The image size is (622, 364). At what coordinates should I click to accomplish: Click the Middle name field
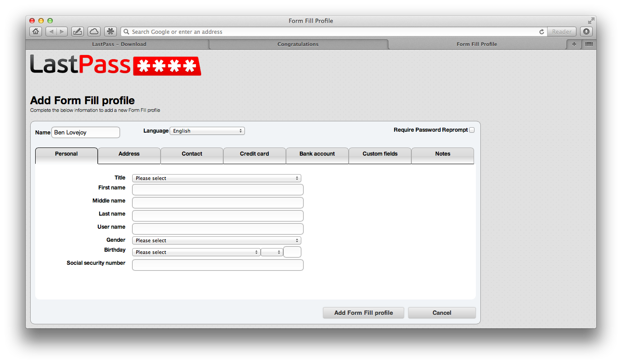click(x=218, y=203)
